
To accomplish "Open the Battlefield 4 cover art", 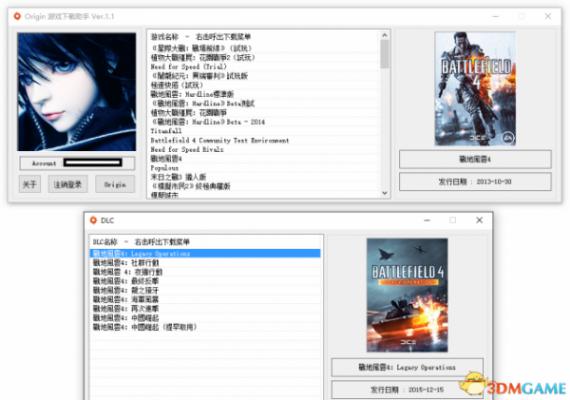I will point(475,89).
